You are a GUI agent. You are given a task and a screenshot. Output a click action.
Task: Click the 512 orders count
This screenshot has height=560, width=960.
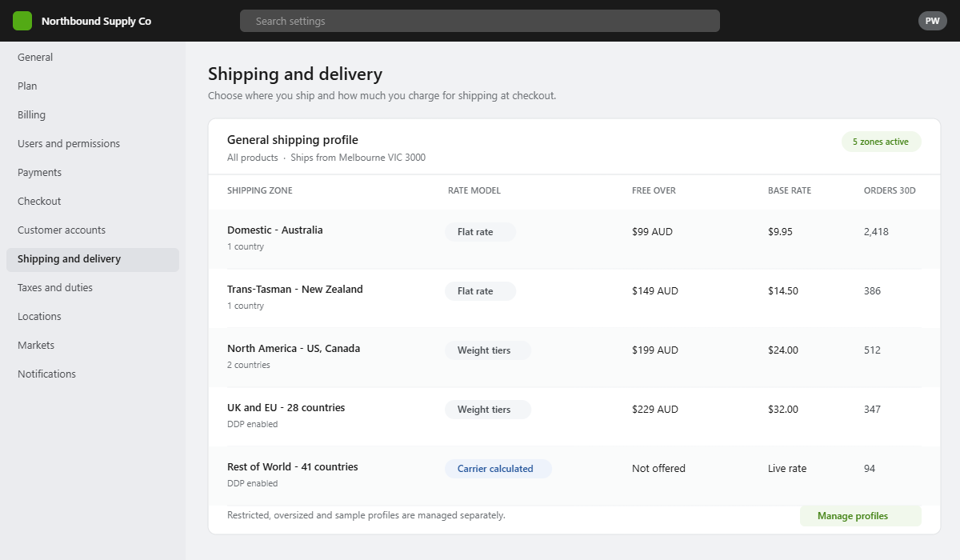coord(872,350)
